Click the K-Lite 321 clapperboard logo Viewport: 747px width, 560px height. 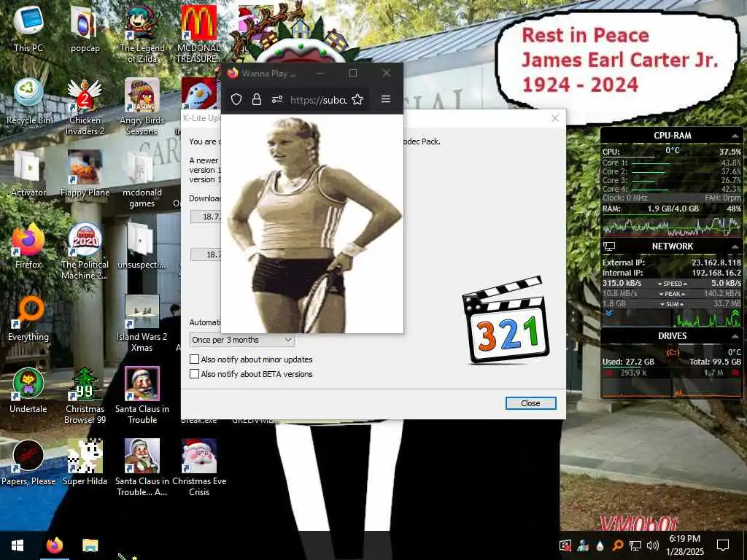[506, 320]
